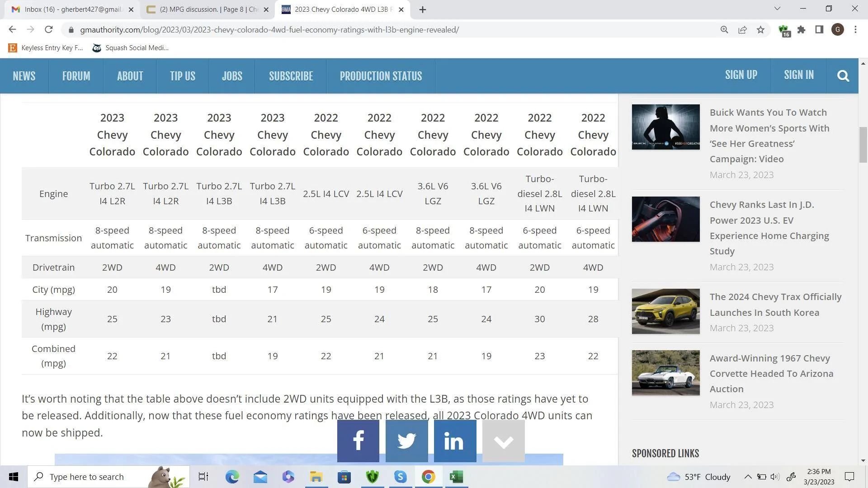Open the Keyless Entry Key bookmark
The image size is (868, 488).
click(x=46, y=48)
